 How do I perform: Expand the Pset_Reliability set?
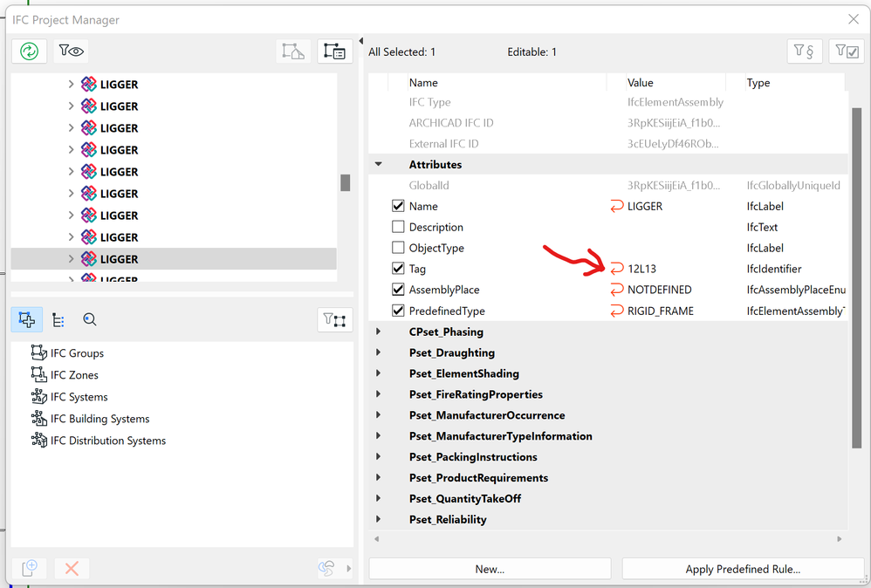pos(378,519)
